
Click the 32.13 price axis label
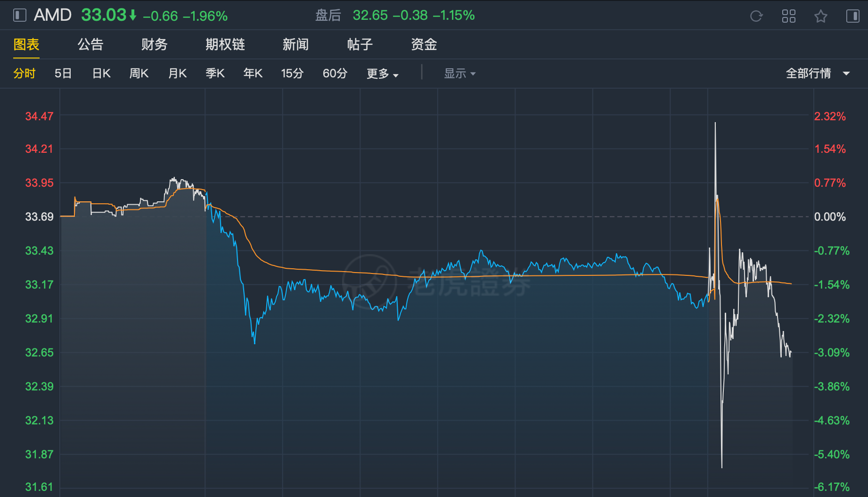(x=39, y=421)
